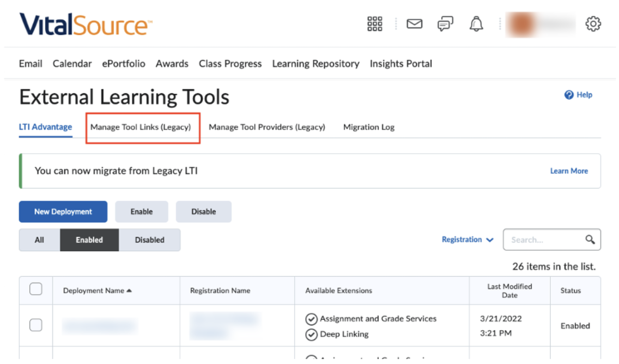619x364 pixels.
Task: Switch to the Migration Log tab
Action: click(x=369, y=127)
